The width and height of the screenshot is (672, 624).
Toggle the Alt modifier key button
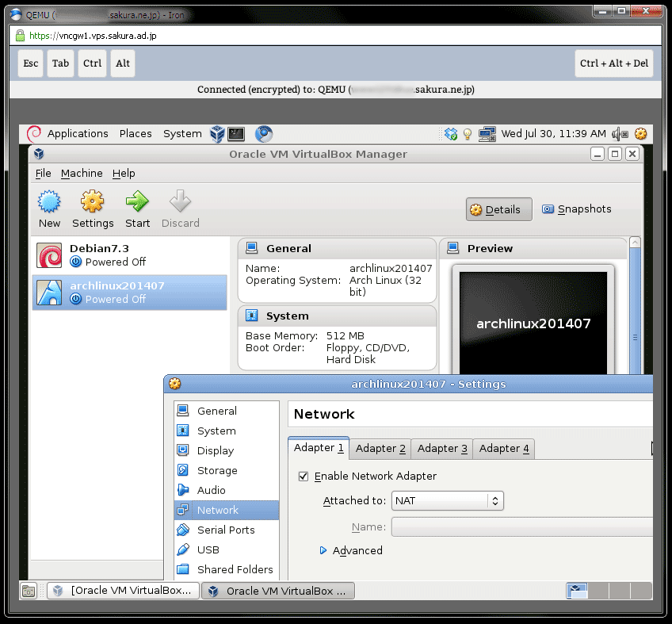click(x=123, y=63)
